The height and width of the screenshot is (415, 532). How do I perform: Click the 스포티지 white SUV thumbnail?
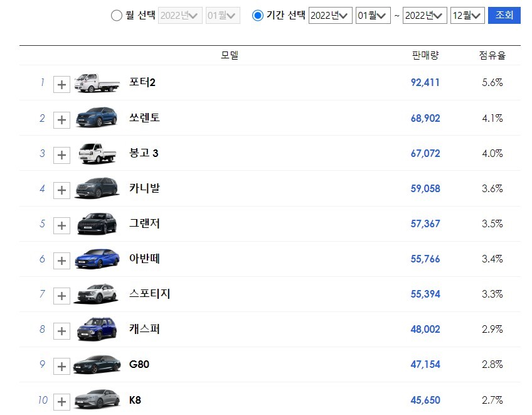pyautogui.click(x=97, y=294)
